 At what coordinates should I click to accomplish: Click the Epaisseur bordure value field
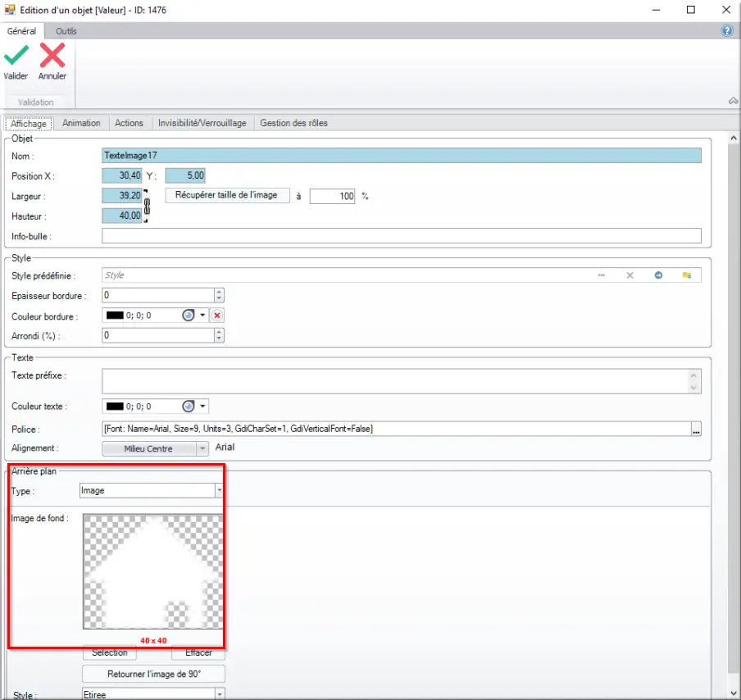coord(158,295)
